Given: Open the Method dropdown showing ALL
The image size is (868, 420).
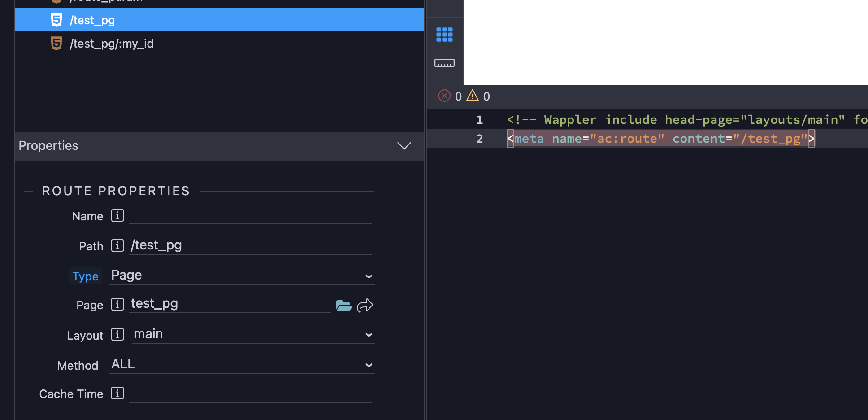Looking at the screenshot, I should point(242,364).
